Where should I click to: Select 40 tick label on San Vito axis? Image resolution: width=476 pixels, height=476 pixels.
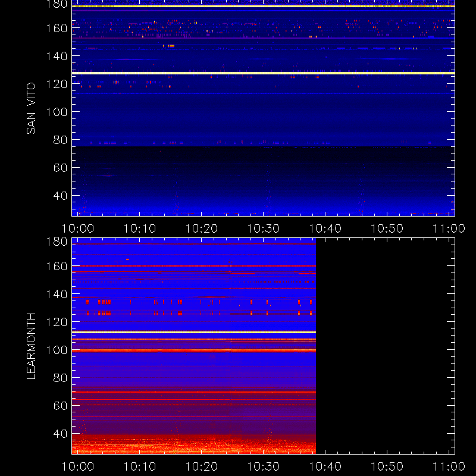pos(60,196)
